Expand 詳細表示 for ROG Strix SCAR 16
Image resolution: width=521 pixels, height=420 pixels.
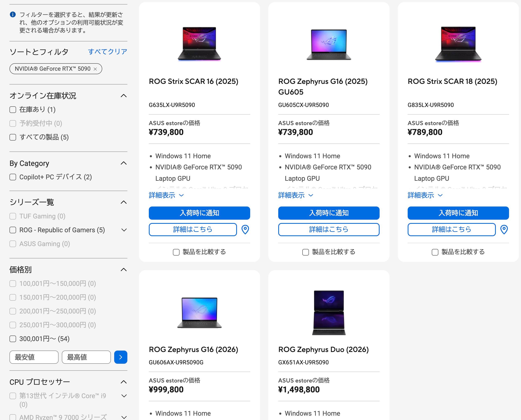point(166,195)
